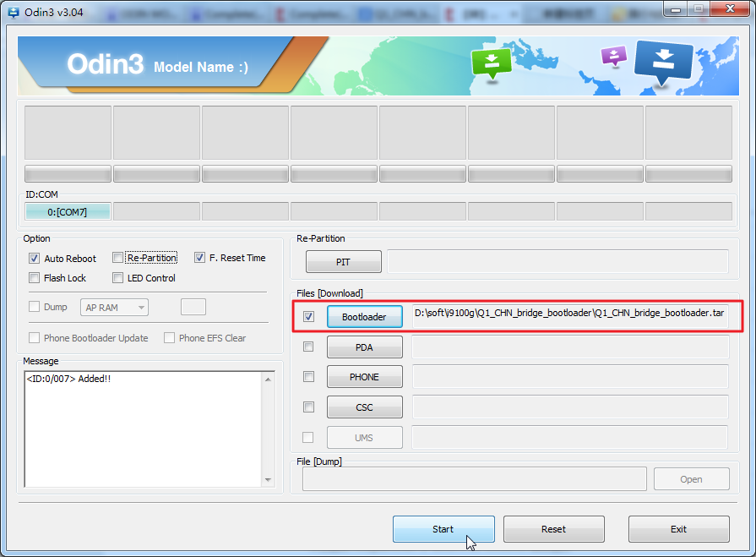Click the '<ID:0/007> Added!!' message text
Screen dimensions: 756x557
point(68,379)
